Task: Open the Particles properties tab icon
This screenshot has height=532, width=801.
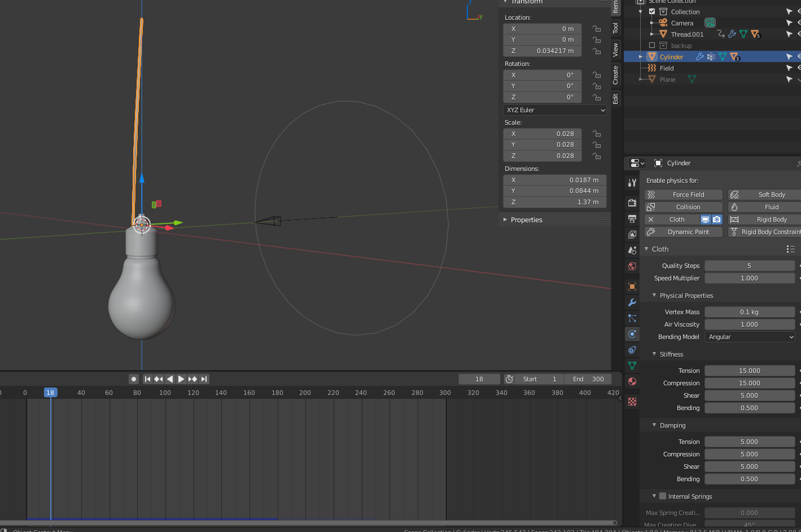Action: pyautogui.click(x=632, y=318)
